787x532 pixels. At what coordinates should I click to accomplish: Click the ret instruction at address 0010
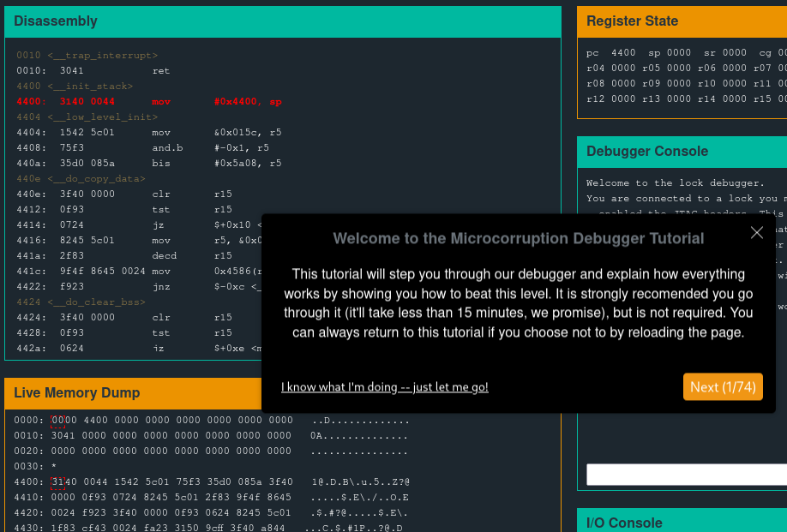click(160, 71)
